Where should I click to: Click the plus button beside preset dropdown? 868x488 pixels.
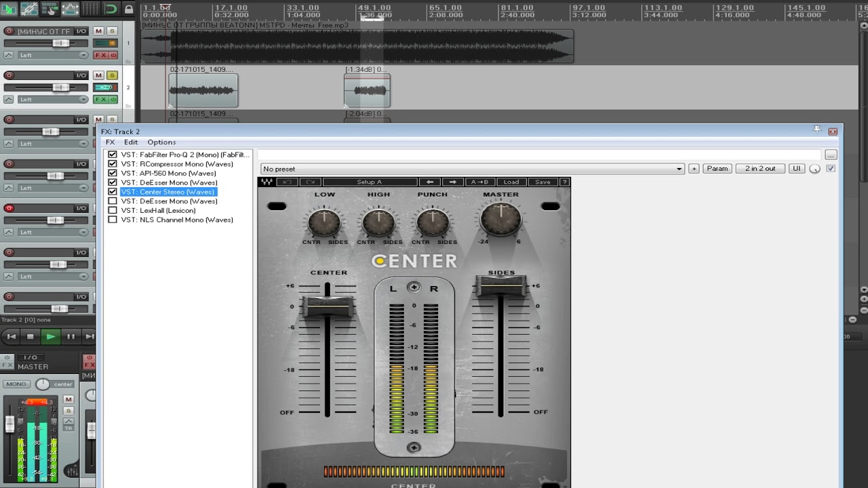coord(694,169)
